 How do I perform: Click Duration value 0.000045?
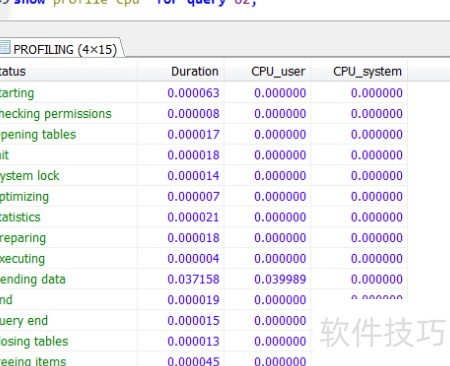[x=193, y=361]
